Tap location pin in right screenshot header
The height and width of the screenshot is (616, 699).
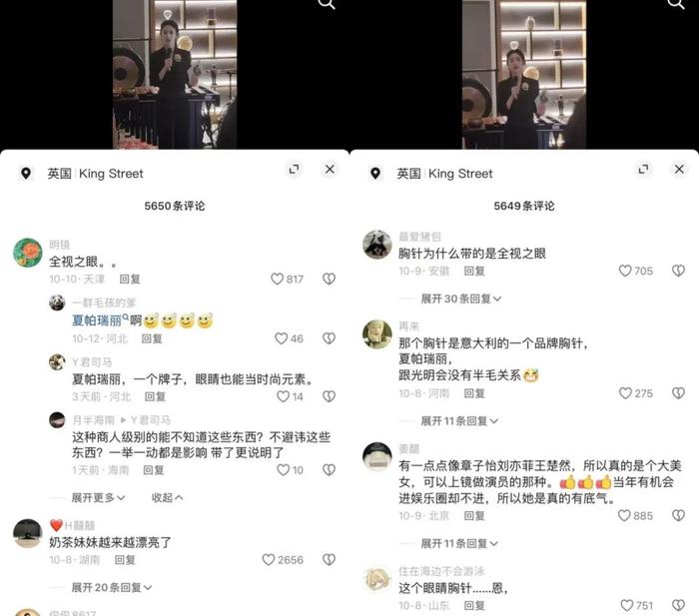tap(375, 174)
